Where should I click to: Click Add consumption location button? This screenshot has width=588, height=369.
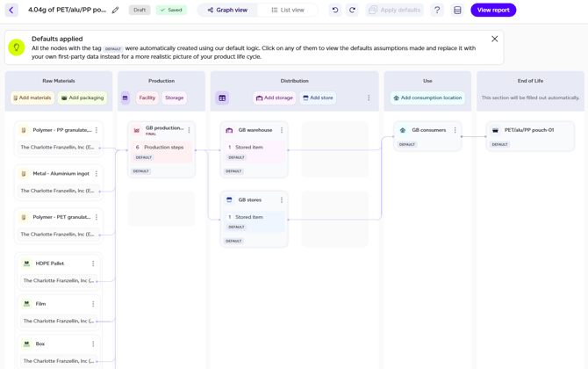(427, 98)
